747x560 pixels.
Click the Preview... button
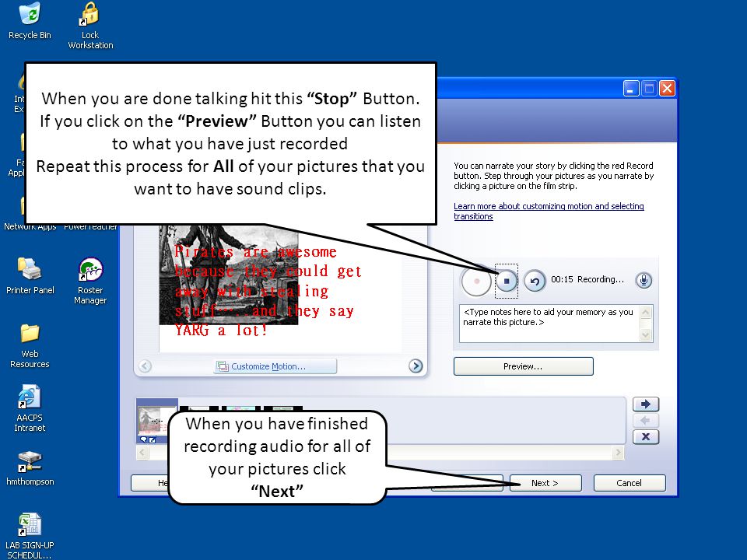(x=523, y=366)
